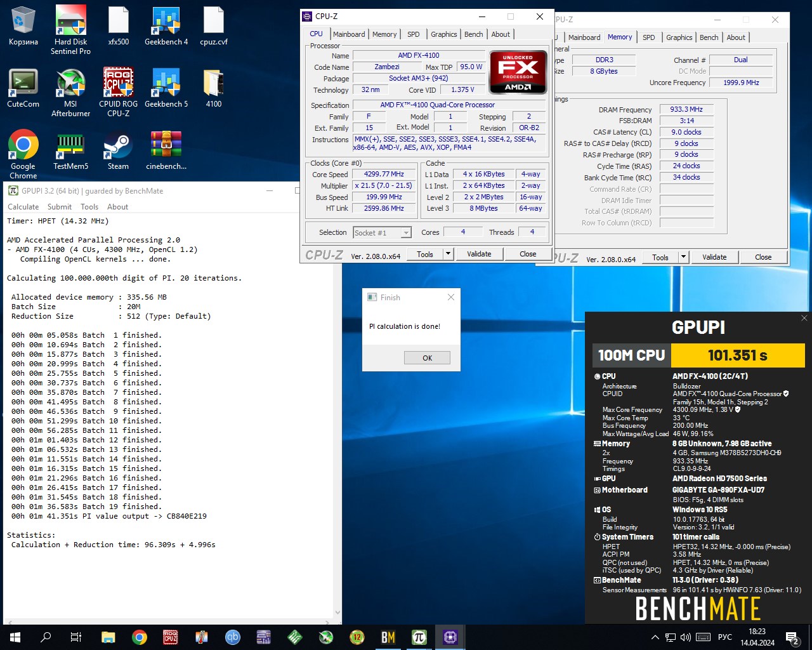Open the Windows Start menu

[x=15, y=637]
